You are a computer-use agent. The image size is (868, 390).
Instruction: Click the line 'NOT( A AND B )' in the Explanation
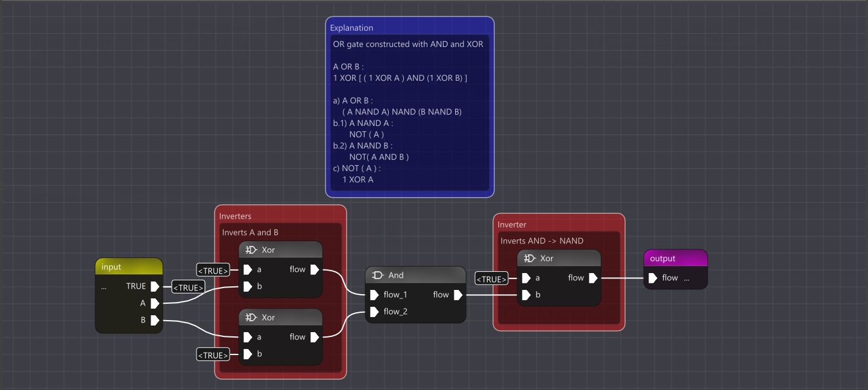coord(379,157)
